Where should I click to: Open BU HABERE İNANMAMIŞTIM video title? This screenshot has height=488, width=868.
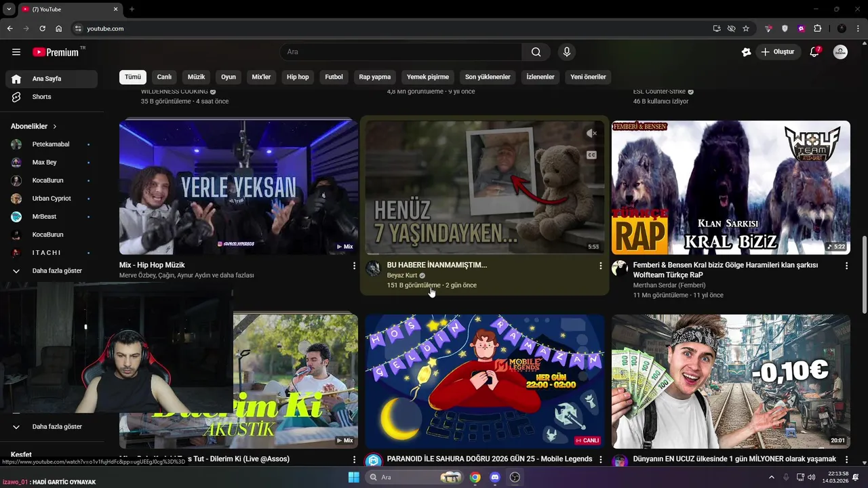tap(437, 265)
